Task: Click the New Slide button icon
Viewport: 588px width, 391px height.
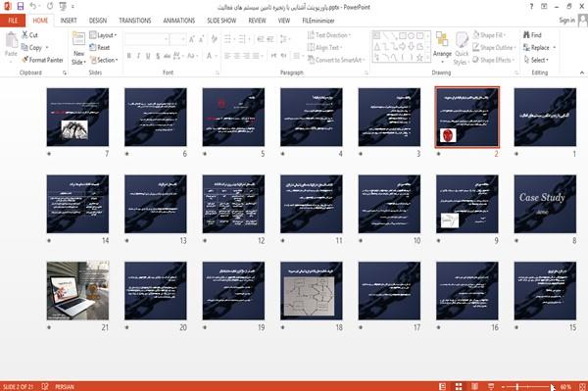Action: (x=78, y=39)
